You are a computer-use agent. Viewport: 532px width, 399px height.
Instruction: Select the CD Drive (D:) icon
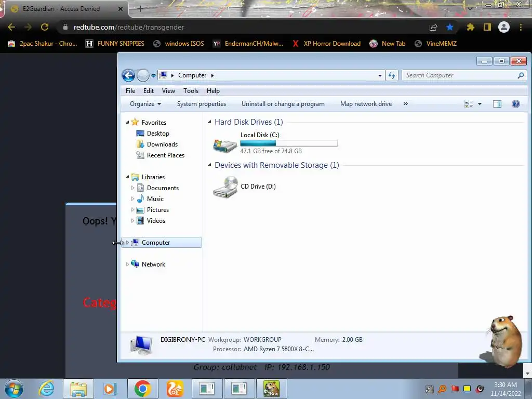[x=225, y=187]
